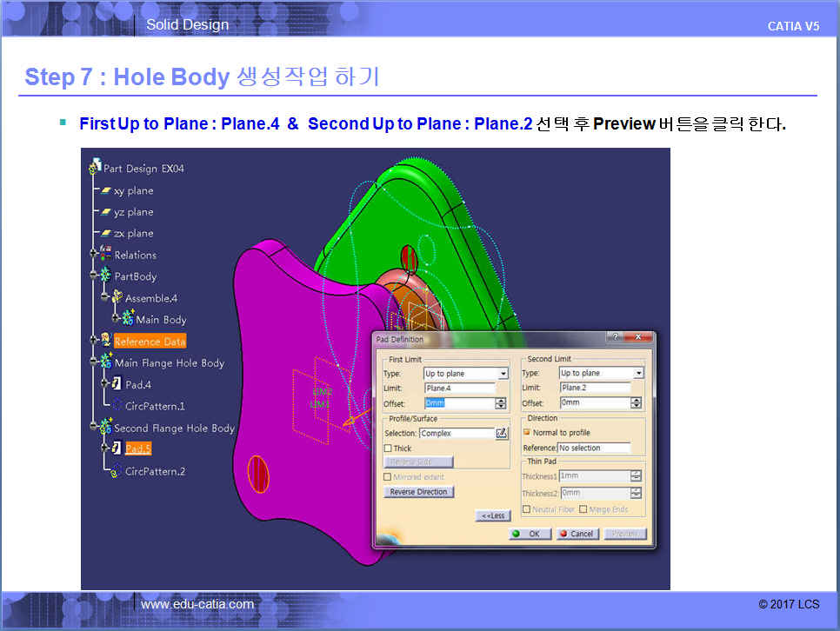Collapse the Main Flange Hole Body node
Viewport: 840px width, 631px height.
(x=92, y=363)
